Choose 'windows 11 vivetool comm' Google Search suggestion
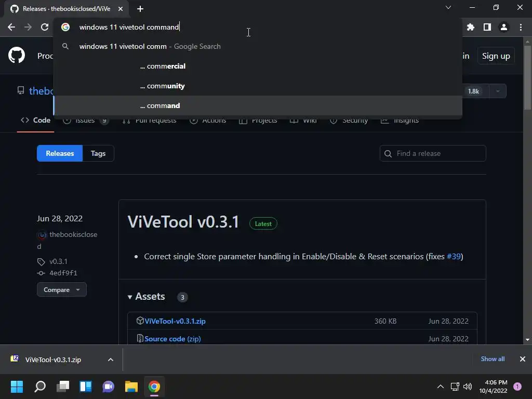532x399 pixels. (258, 46)
